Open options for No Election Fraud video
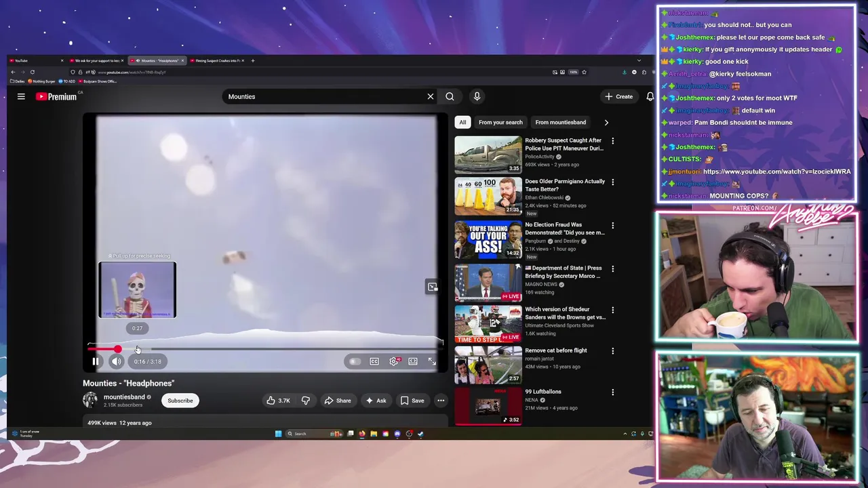Viewport: 868px width, 488px height. (612, 225)
